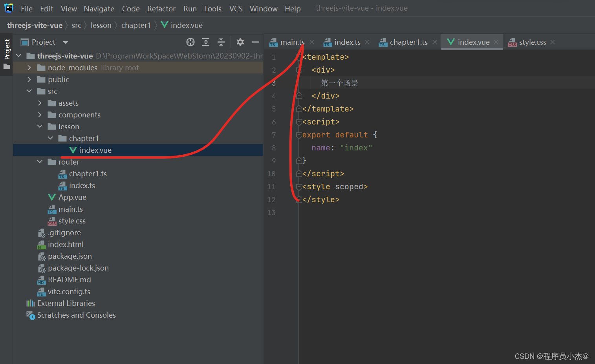This screenshot has width=595, height=364.
Task: Click gutter line number 13
Action: click(271, 213)
